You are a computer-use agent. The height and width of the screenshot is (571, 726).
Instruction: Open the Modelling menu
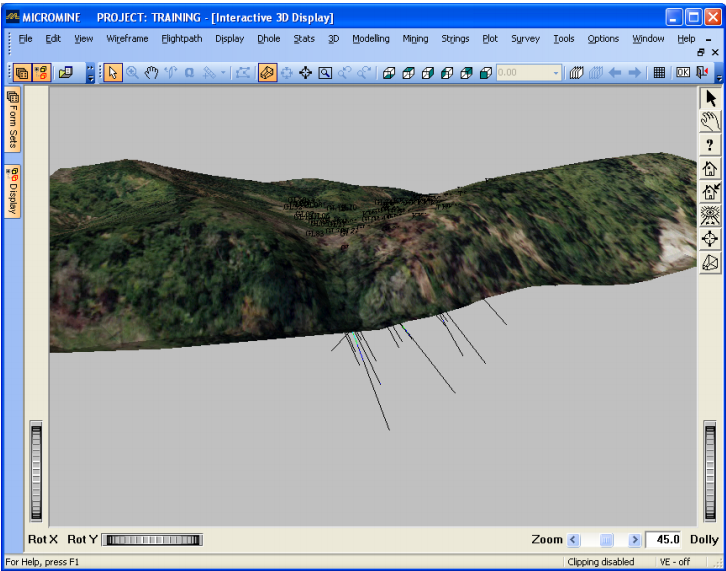(371, 39)
